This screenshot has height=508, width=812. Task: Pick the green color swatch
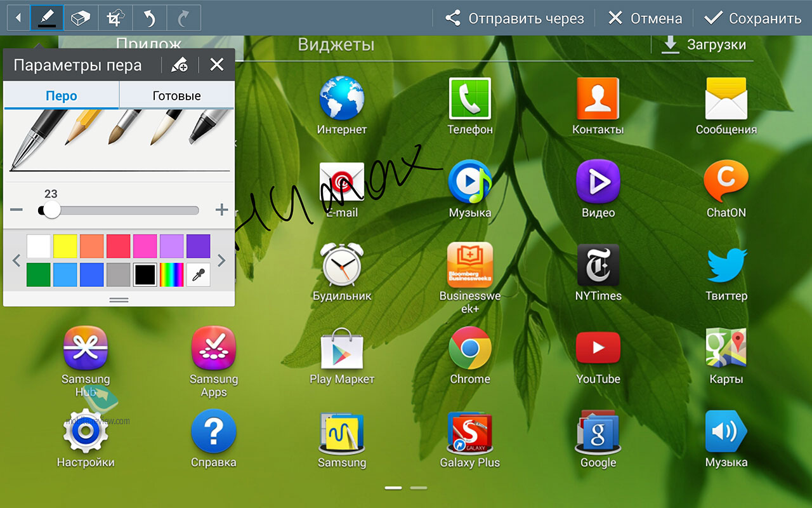[39, 275]
